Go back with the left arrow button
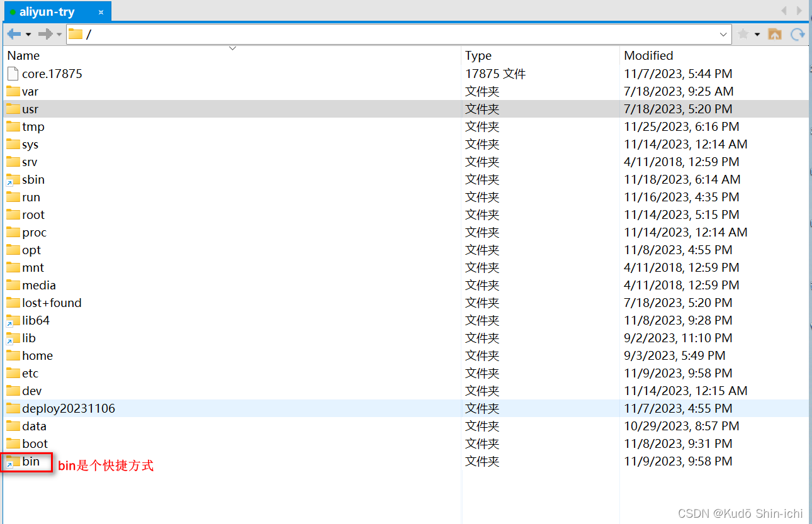812x524 pixels. point(14,34)
